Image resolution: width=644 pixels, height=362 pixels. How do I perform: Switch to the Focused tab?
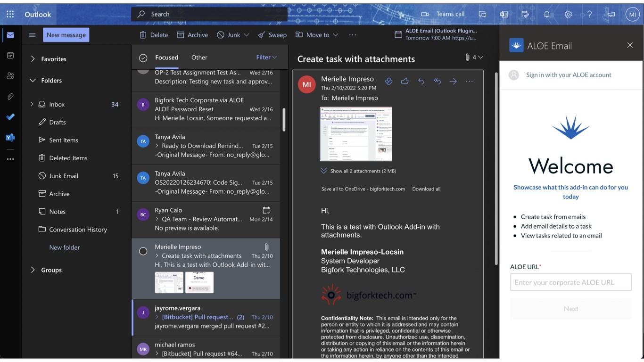click(x=166, y=58)
